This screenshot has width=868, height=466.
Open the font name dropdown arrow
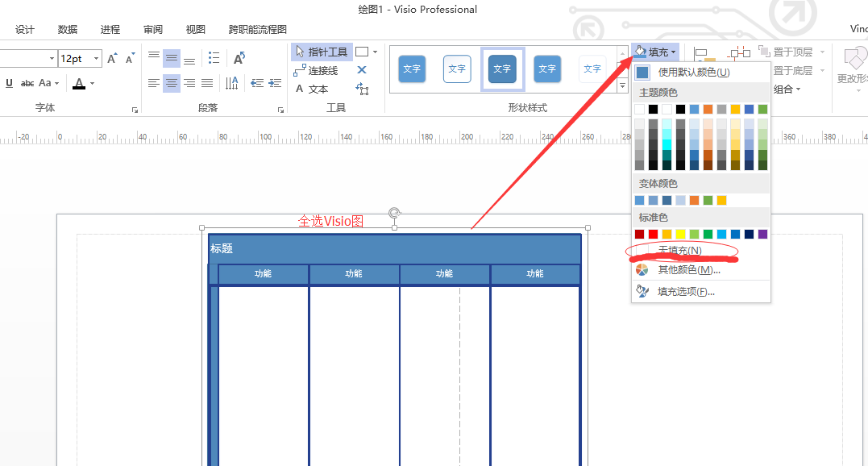[x=52, y=58]
